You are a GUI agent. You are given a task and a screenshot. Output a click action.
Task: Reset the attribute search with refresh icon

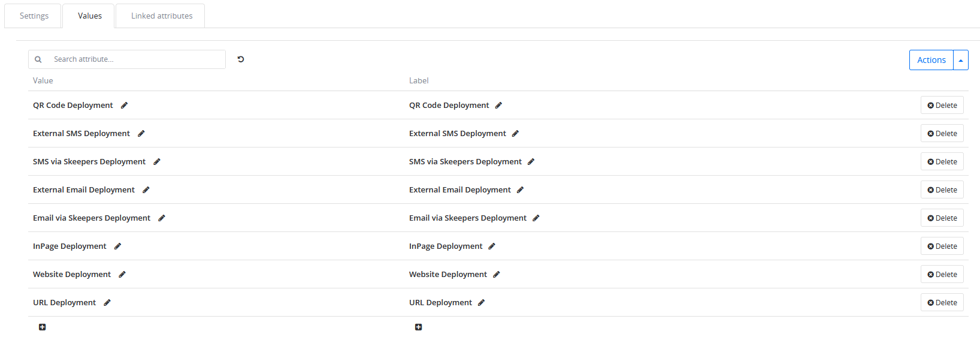(241, 59)
